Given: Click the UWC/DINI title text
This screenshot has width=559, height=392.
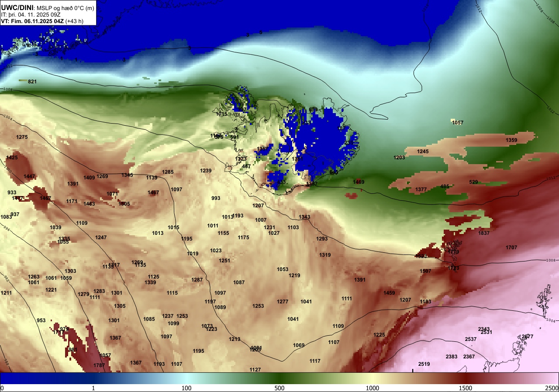Looking at the screenshot, I should [x=17, y=7].
